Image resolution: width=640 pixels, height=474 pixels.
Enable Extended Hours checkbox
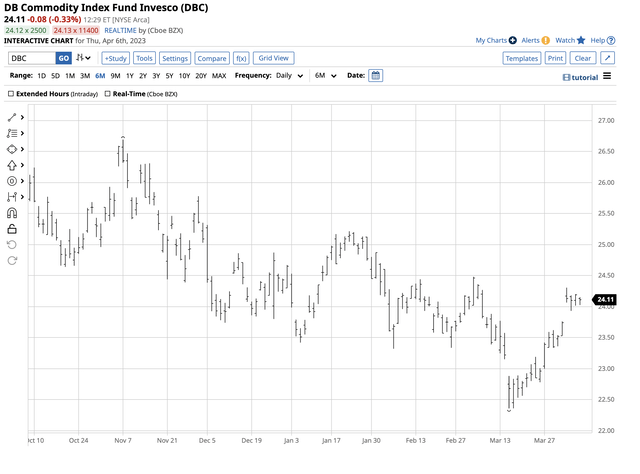pos(11,94)
